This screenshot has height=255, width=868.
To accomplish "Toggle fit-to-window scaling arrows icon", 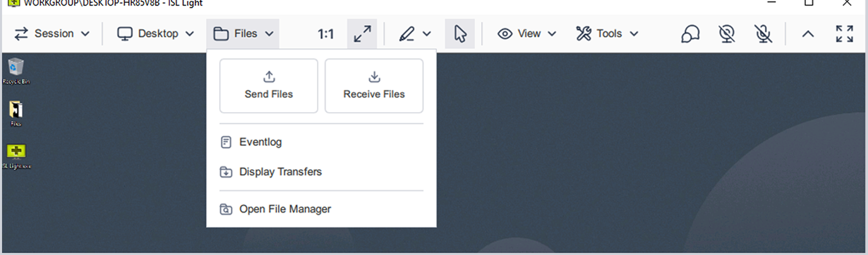I will tap(362, 34).
